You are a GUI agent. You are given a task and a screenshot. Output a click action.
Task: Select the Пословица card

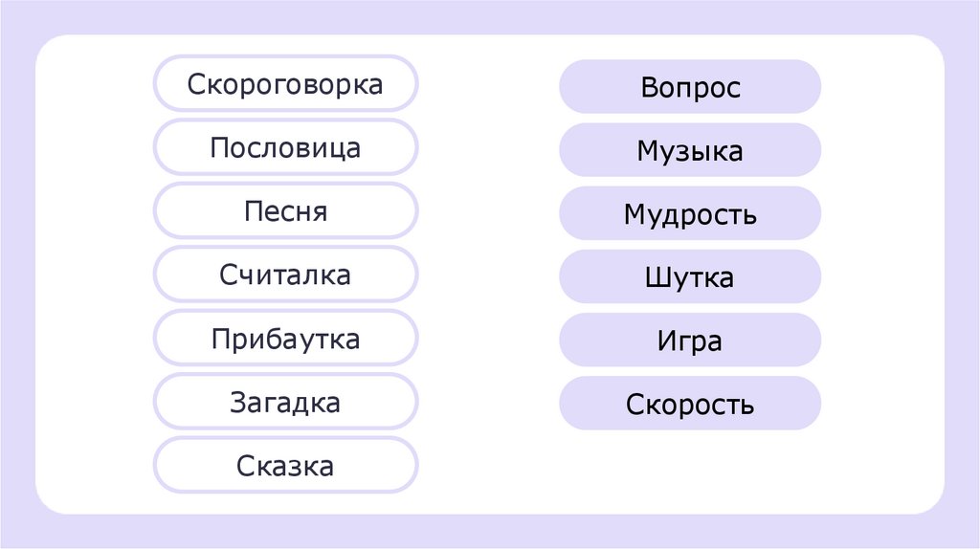pos(285,148)
